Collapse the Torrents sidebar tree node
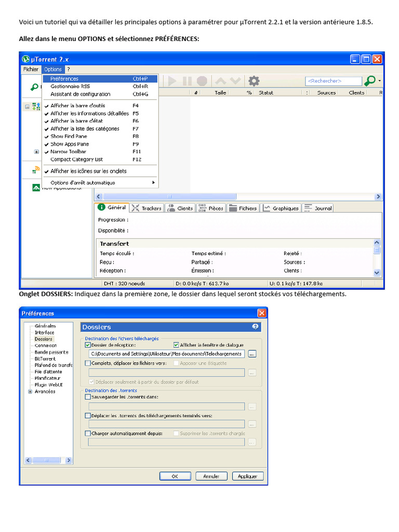Screen dimensions: 399x532 point(27,107)
